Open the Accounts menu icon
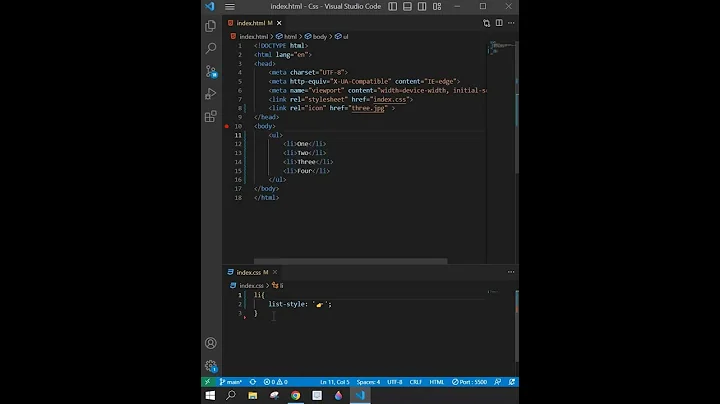The image size is (720, 404). click(x=211, y=343)
